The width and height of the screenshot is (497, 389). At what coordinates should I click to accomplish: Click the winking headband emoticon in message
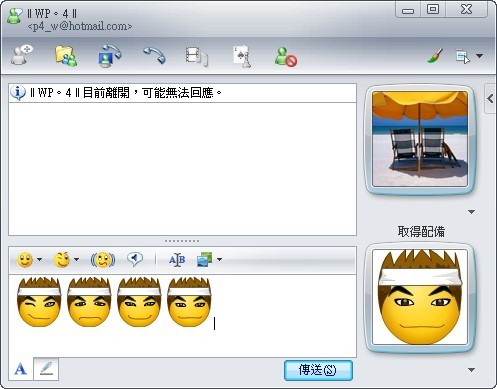tap(39, 301)
